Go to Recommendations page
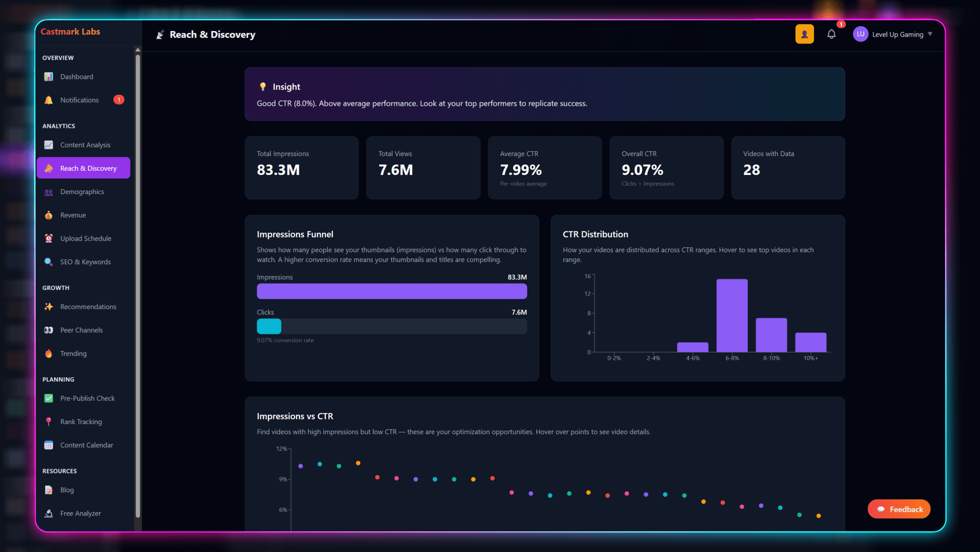 88,307
